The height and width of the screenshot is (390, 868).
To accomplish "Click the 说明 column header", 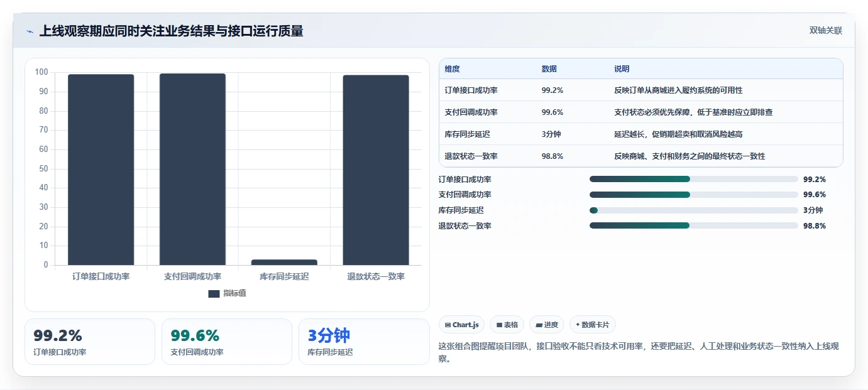I will pyautogui.click(x=622, y=69).
